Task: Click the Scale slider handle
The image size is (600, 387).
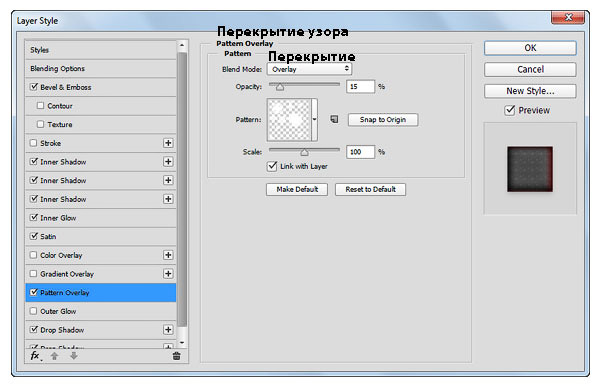Action: coord(304,152)
